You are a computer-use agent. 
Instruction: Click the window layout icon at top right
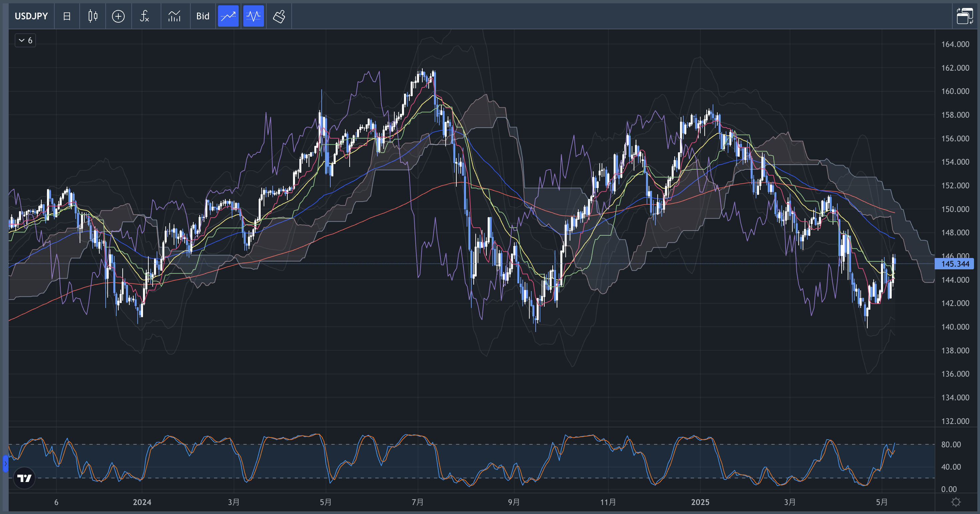[x=965, y=16]
